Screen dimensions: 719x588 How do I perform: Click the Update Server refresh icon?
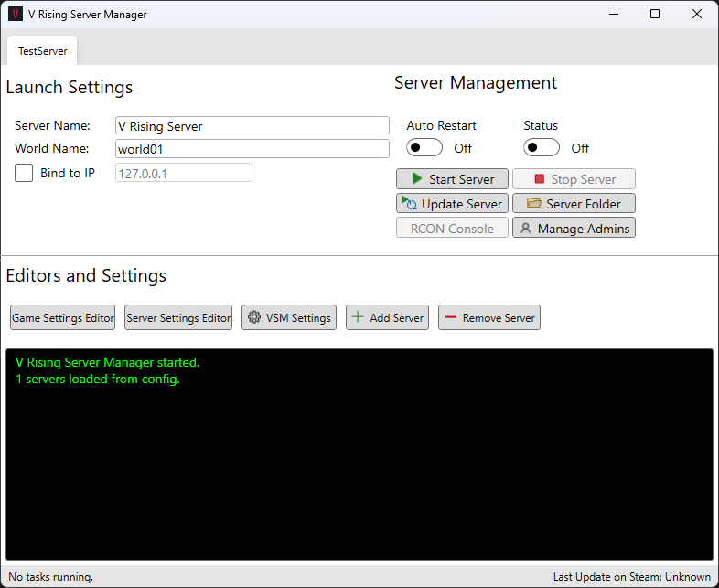[409, 203]
